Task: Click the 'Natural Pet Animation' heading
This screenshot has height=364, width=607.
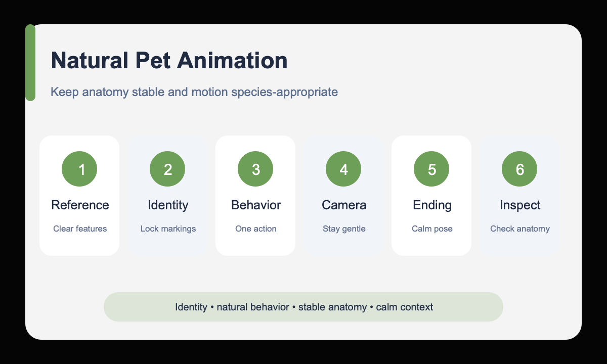Action: 169,61
